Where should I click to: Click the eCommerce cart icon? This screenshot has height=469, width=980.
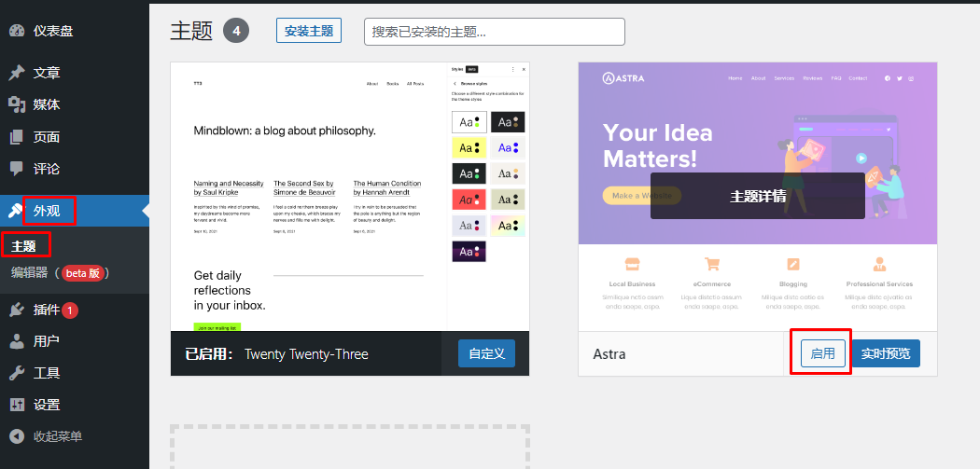click(x=712, y=264)
